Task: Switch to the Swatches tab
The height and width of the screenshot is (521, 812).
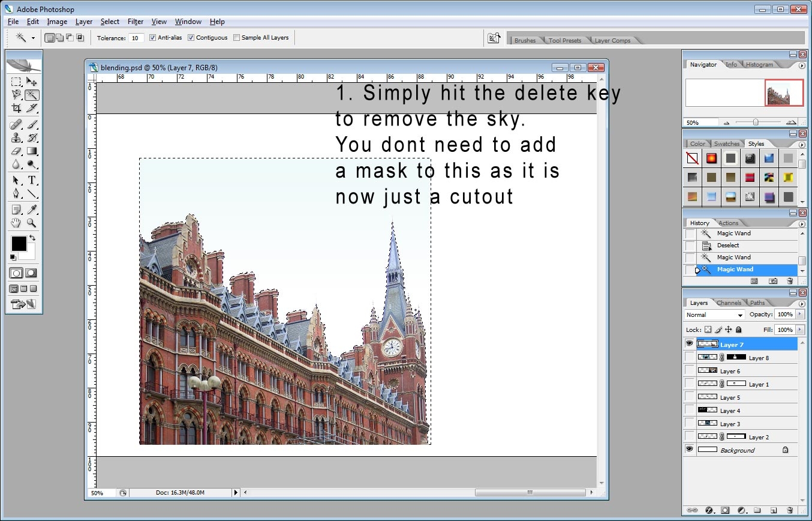Action: (726, 144)
